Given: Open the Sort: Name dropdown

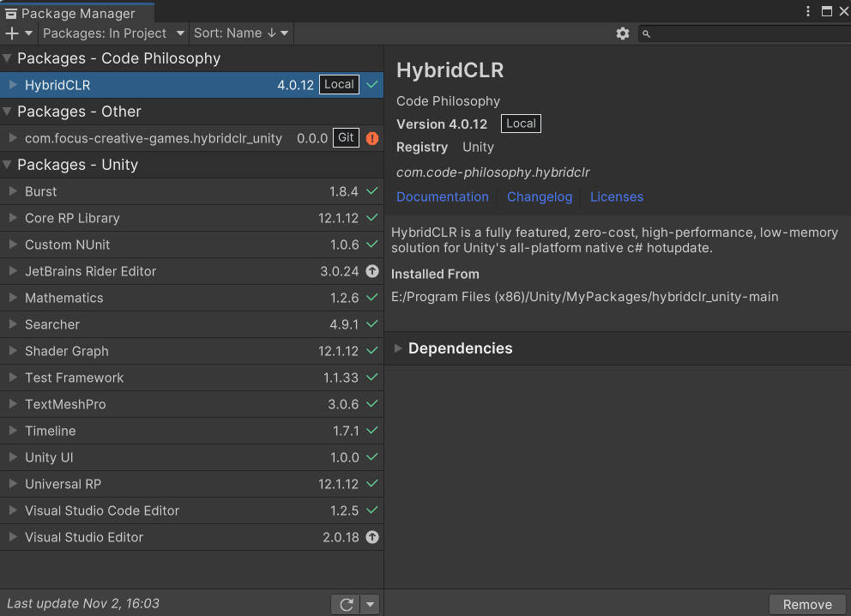Looking at the screenshot, I should [241, 33].
